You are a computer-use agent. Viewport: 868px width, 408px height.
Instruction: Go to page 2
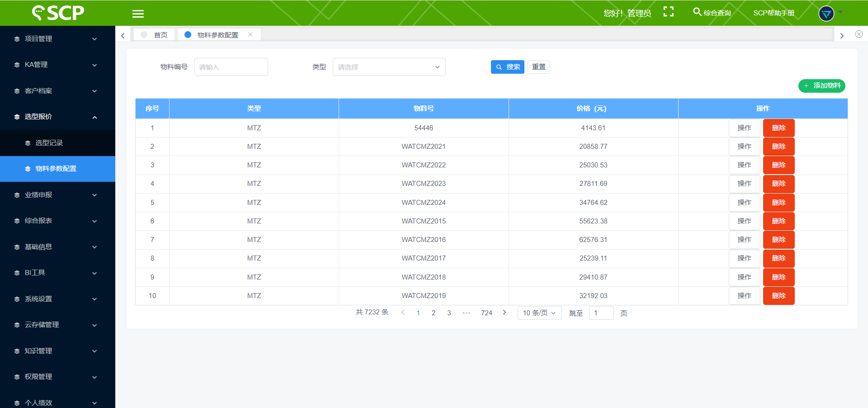tap(434, 313)
